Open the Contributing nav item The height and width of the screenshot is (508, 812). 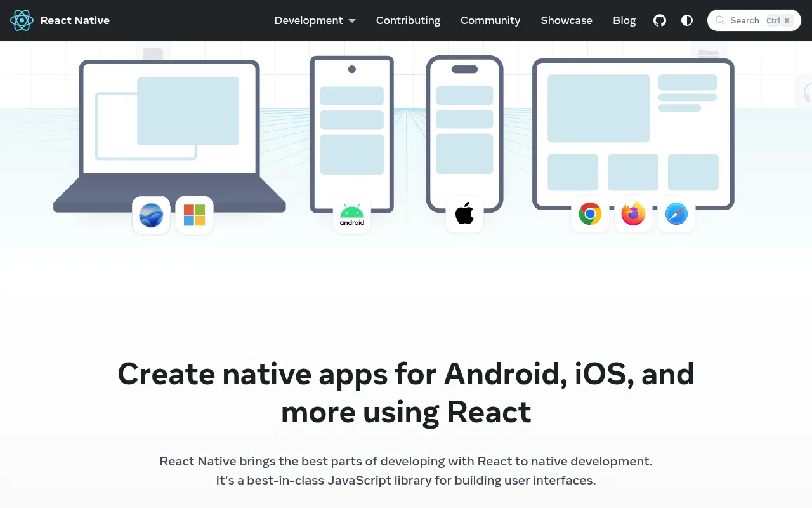click(408, 20)
